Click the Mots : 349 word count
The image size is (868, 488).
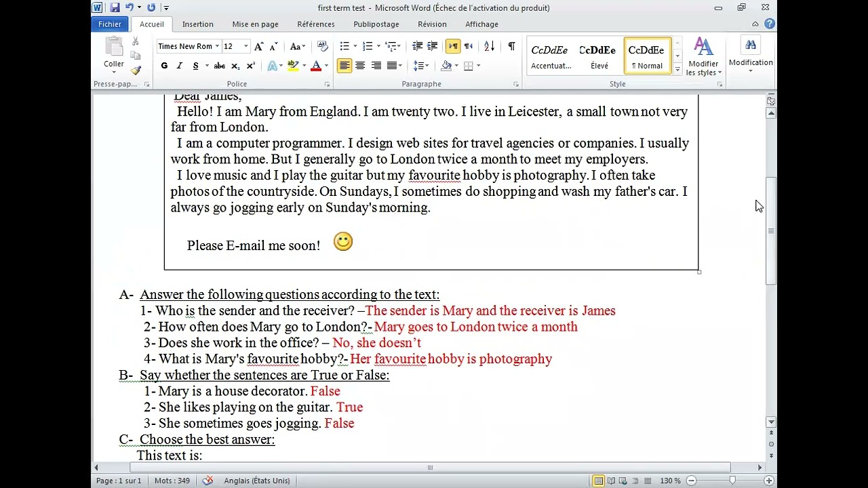click(172, 481)
